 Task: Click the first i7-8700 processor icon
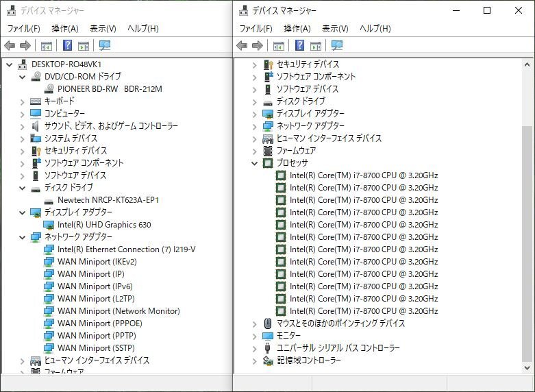pos(280,175)
